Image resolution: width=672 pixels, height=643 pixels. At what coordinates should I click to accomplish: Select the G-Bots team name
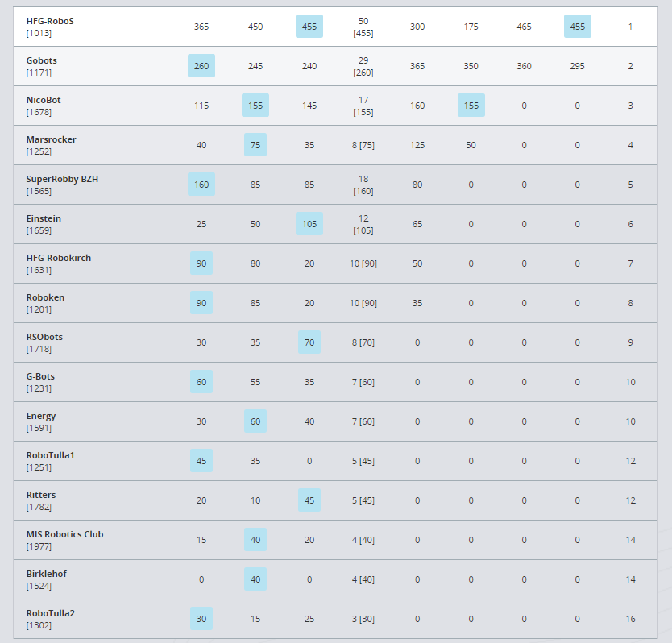(x=40, y=376)
